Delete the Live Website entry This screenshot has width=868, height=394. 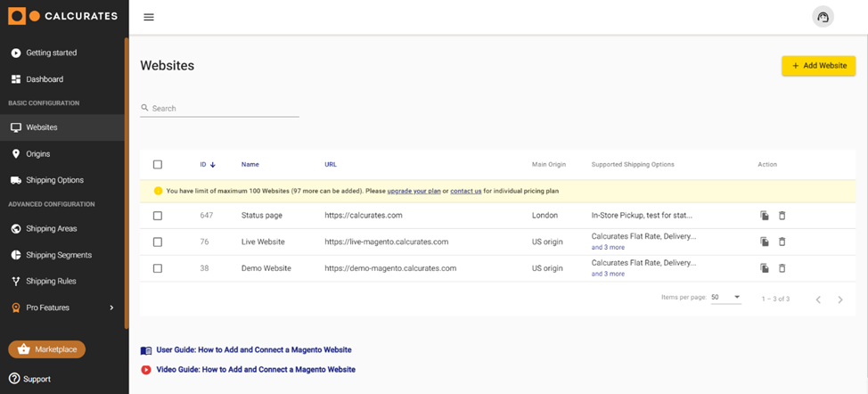point(782,242)
